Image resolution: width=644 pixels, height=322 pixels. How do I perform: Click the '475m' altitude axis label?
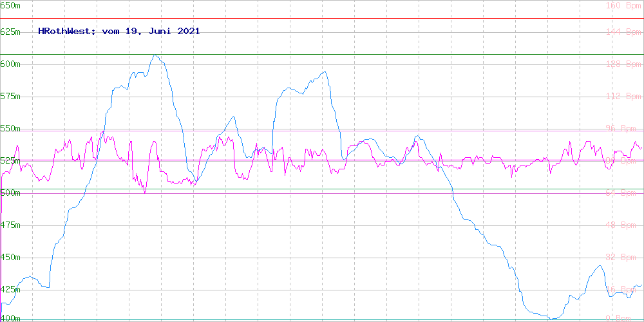point(10,225)
